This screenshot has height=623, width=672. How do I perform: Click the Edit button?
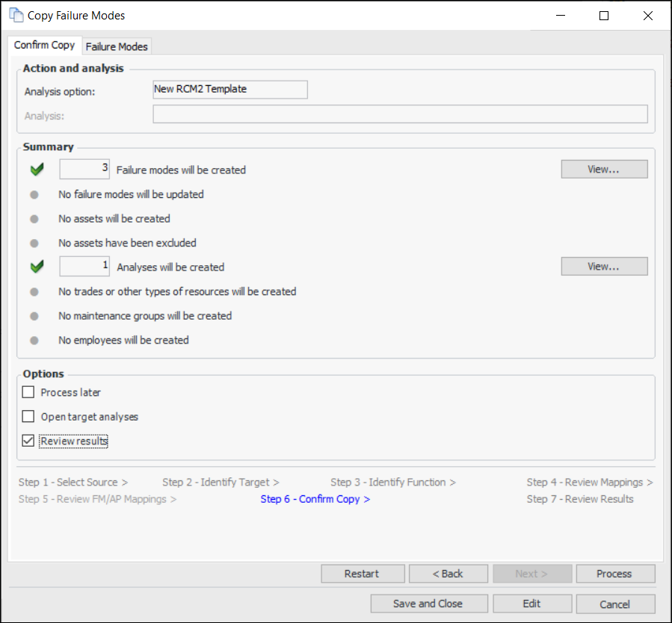[532, 604]
